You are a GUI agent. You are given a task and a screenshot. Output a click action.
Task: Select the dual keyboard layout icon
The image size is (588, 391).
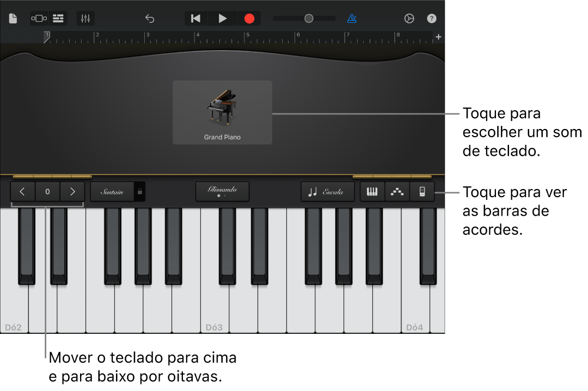point(372,192)
